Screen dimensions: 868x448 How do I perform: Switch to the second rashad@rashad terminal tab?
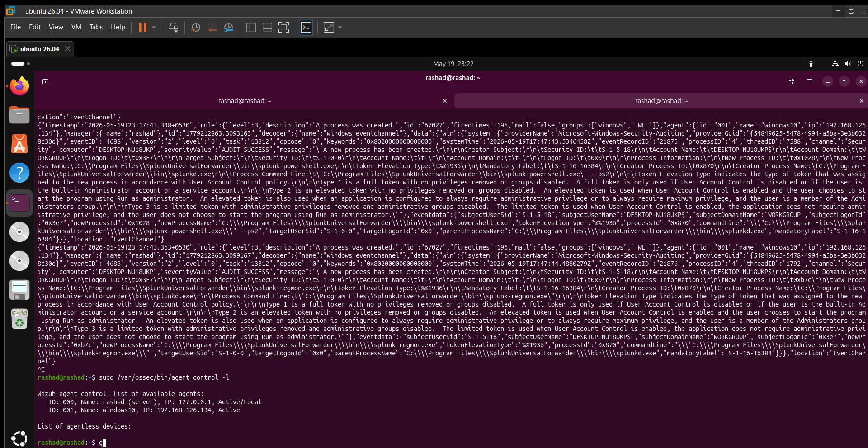click(661, 101)
